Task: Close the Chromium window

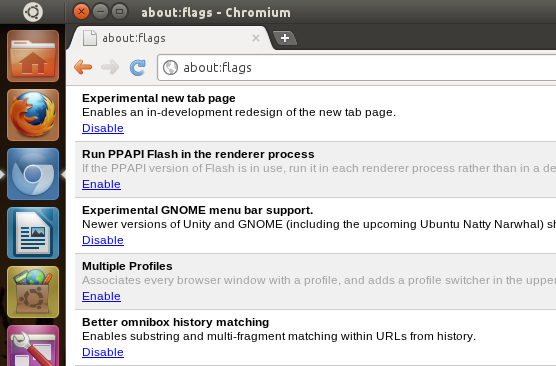Action: pyautogui.click(x=81, y=12)
